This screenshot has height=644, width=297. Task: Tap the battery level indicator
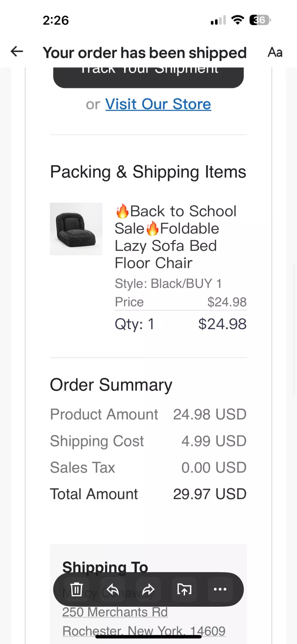(260, 20)
